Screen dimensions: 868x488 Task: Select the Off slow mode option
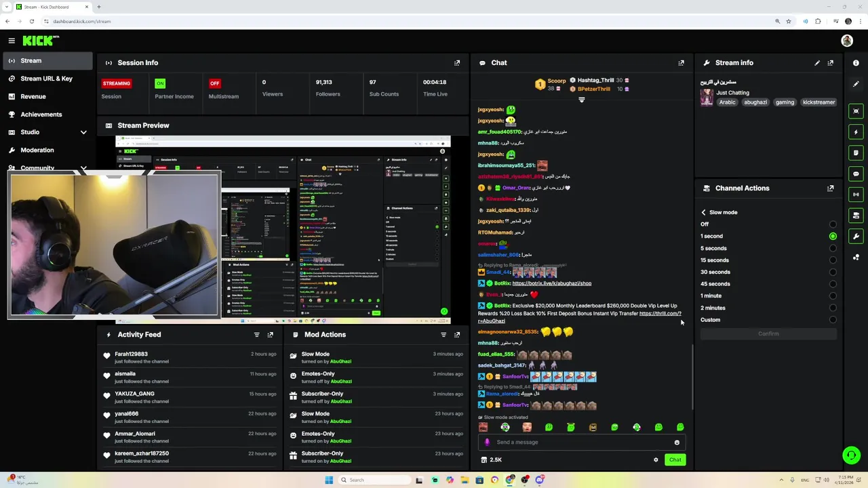coord(833,224)
